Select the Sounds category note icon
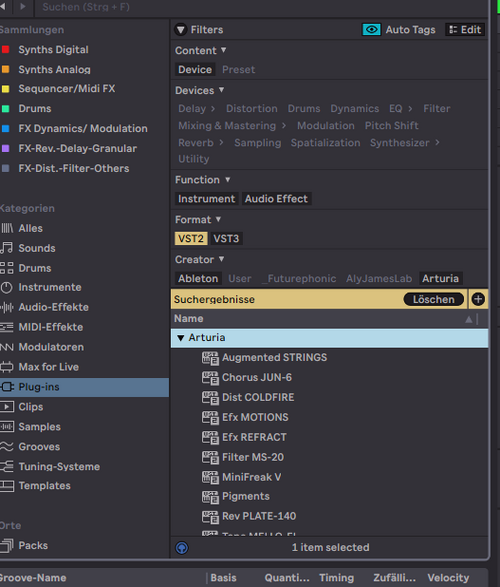 (7, 248)
